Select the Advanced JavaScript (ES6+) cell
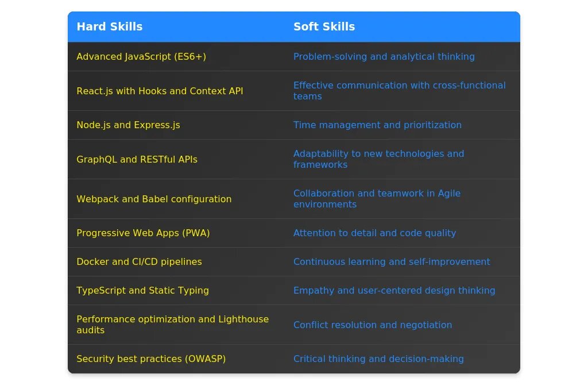 click(x=141, y=57)
